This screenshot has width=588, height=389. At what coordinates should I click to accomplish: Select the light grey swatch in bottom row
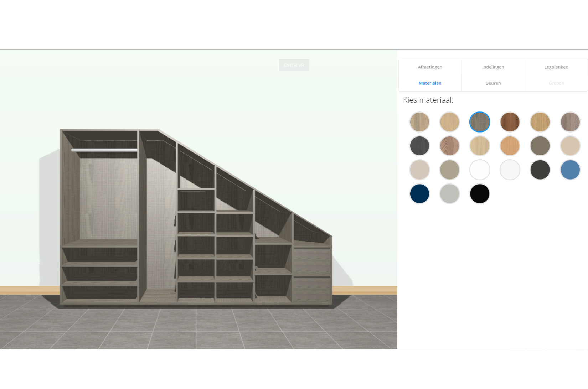tap(449, 194)
